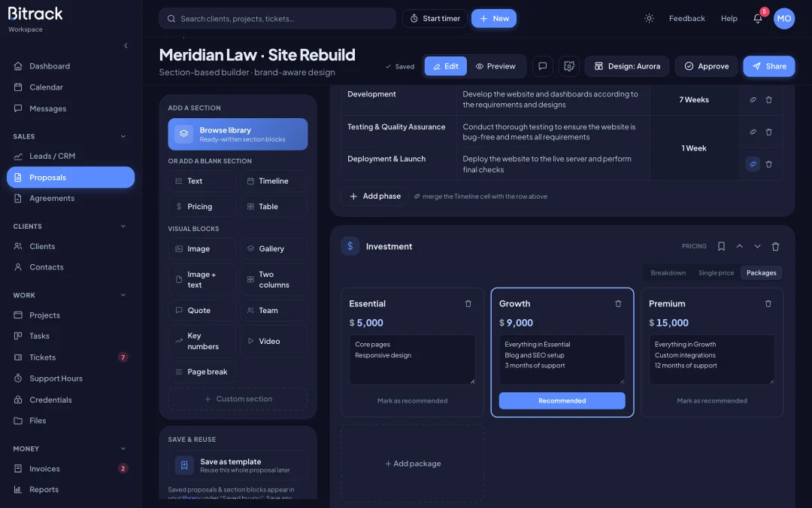
Task: Toggle the light/dark theme sun icon
Action: coord(649,18)
